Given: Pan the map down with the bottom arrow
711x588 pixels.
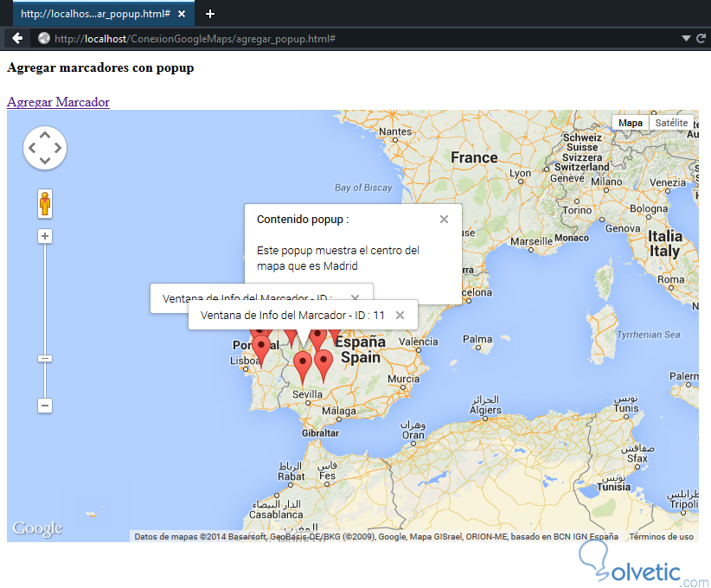Looking at the screenshot, I should point(45,160).
